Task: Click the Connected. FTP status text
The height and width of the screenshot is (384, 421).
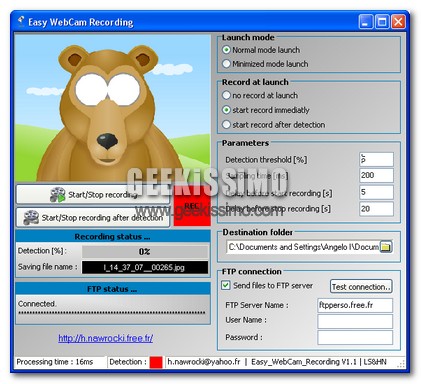Action: coord(37,304)
